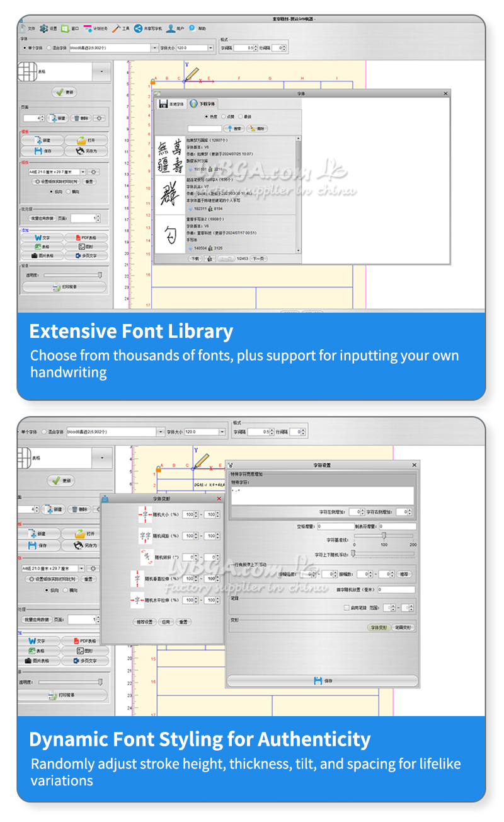Screen dimensions: 504x822
Task: Click the 设置 gear icon in menu bar
Action: [44, 28]
